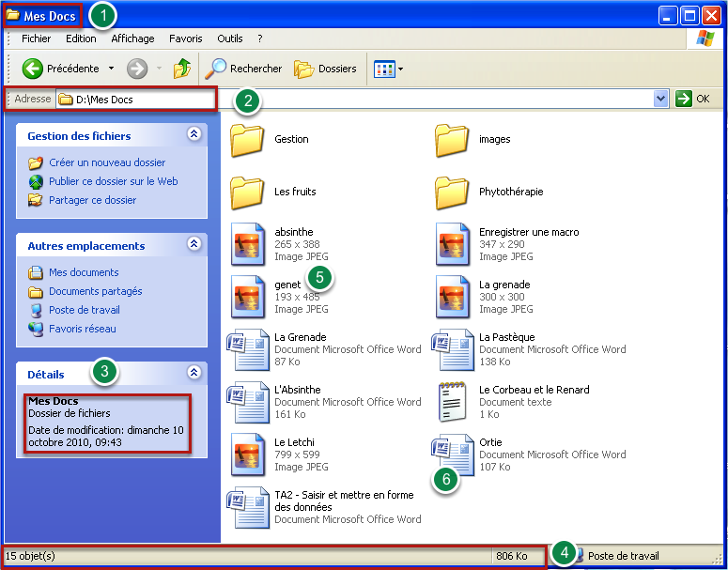
Task: Select the Les fruits folder icon
Action: [247, 193]
